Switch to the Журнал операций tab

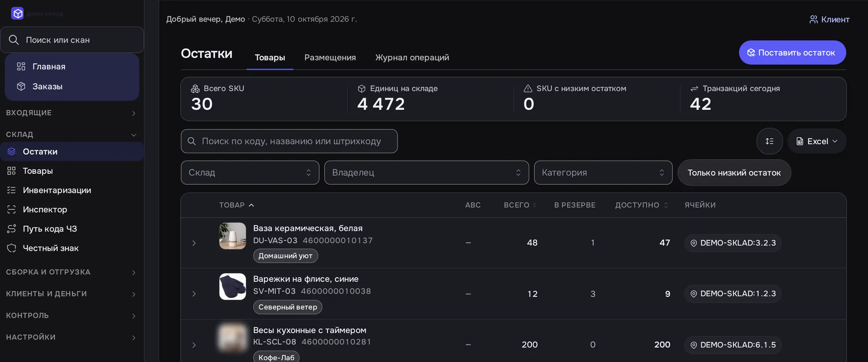[x=412, y=58]
